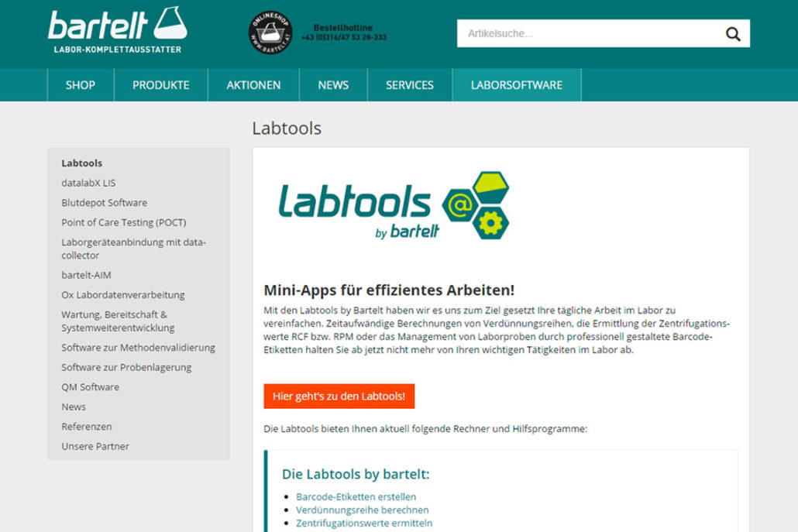798x532 pixels.
Task: Select the LABORSOFTWARE tab
Action: (517, 85)
